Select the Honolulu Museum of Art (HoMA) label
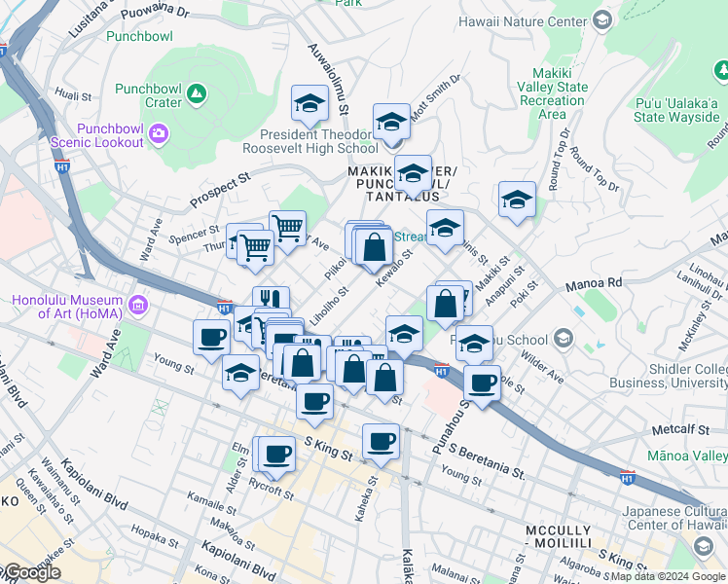 pos(67,307)
